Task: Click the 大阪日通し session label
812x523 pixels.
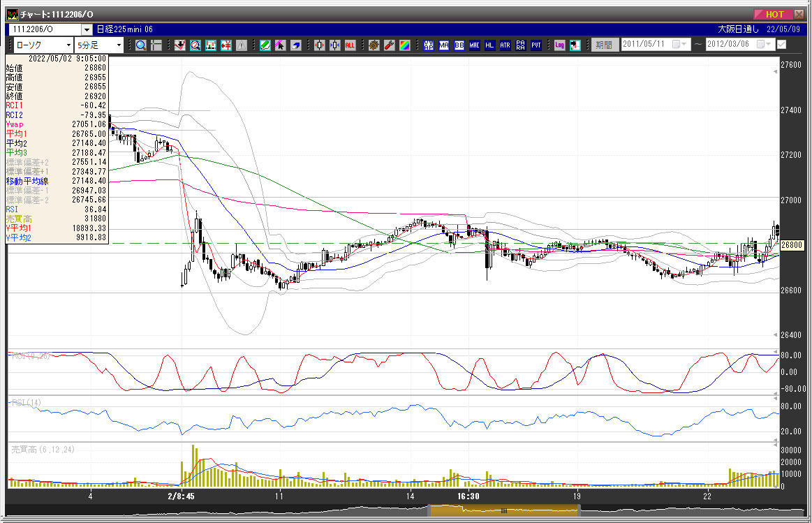Action: (739, 29)
